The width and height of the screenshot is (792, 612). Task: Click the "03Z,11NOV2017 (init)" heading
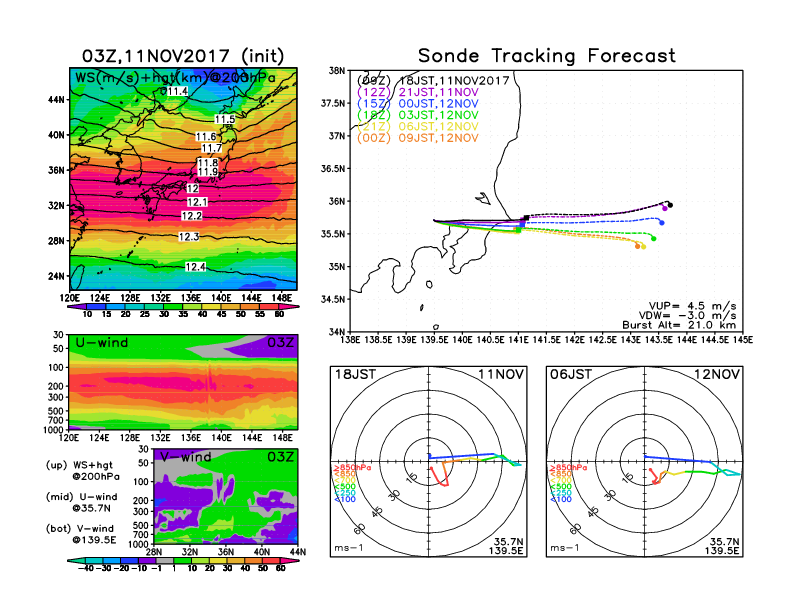tap(183, 56)
